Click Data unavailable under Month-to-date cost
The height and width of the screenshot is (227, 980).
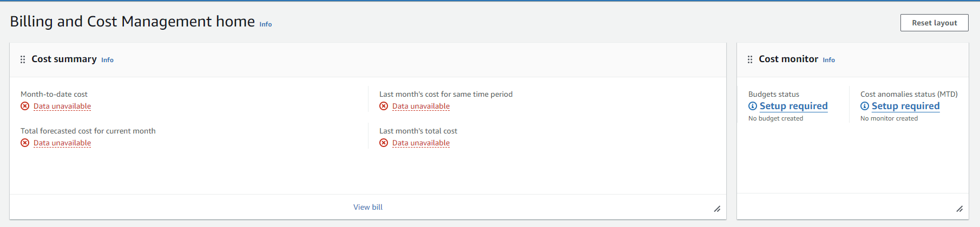(x=62, y=106)
